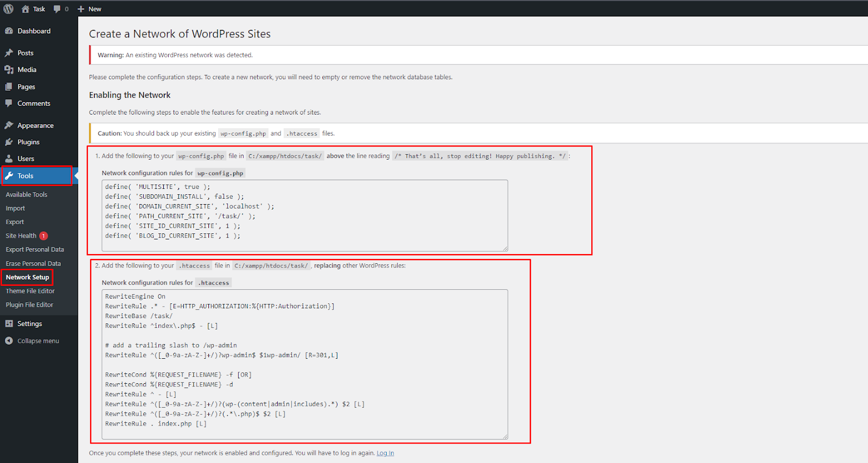Click the .htaccess code label in step 2
Image resolution: width=868 pixels, height=463 pixels.
pos(194,265)
